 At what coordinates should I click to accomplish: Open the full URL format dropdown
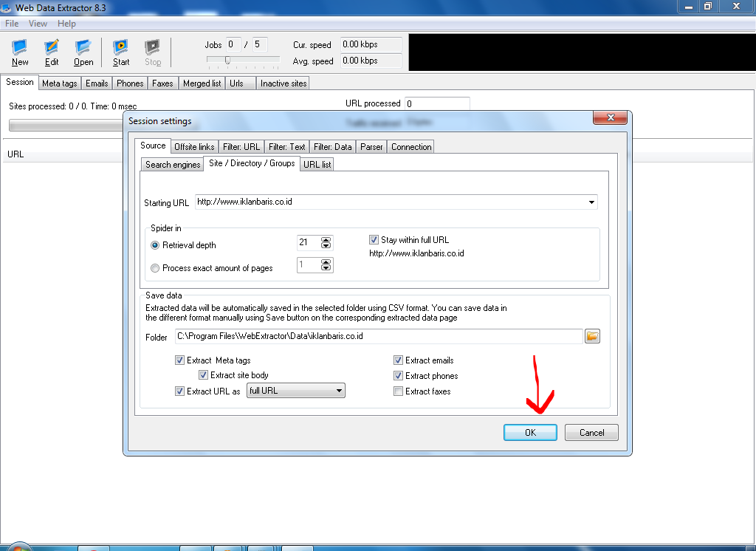pyautogui.click(x=340, y=390)
